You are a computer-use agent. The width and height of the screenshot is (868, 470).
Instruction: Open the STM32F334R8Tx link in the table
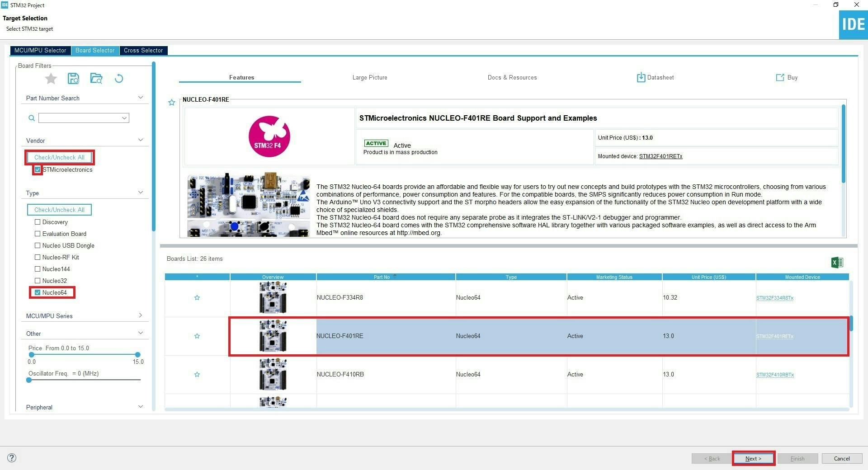pos(775,298)
